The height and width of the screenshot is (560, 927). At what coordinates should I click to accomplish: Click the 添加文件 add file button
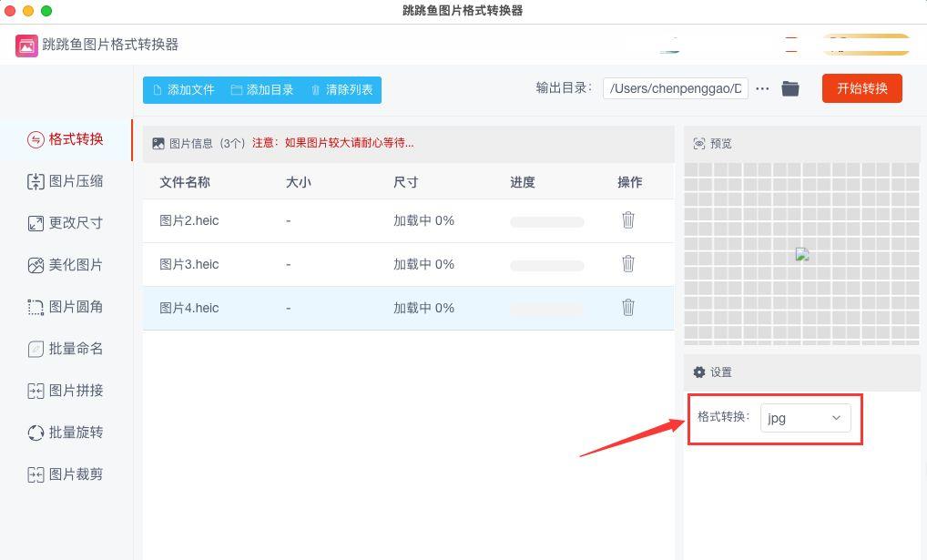(185, 90)
